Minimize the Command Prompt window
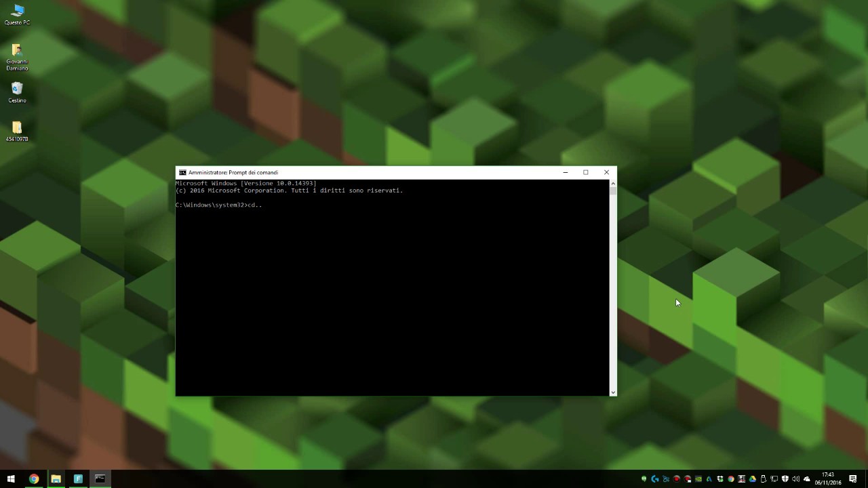 (565, 172)
